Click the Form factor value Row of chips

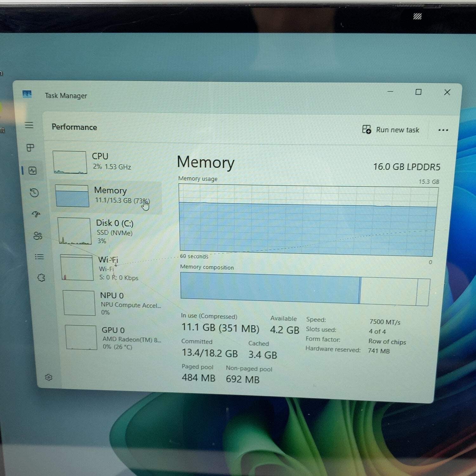tap(387, 342)
